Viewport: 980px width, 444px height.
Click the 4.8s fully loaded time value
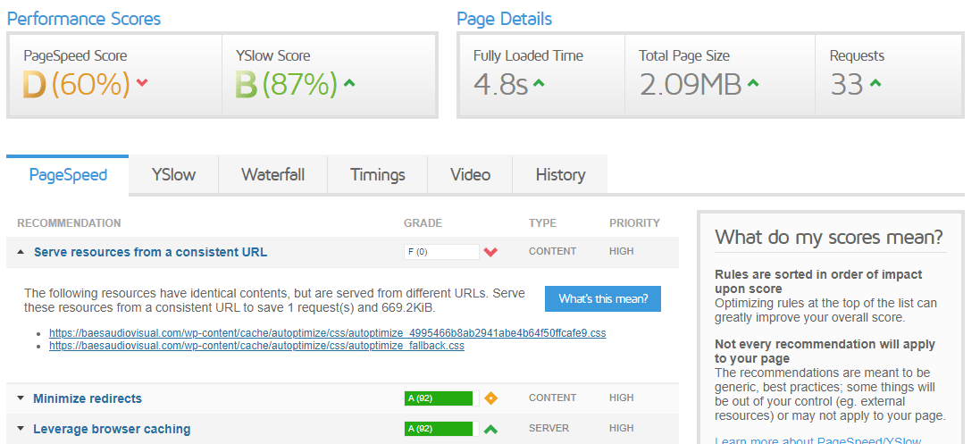tap(500, 84)
